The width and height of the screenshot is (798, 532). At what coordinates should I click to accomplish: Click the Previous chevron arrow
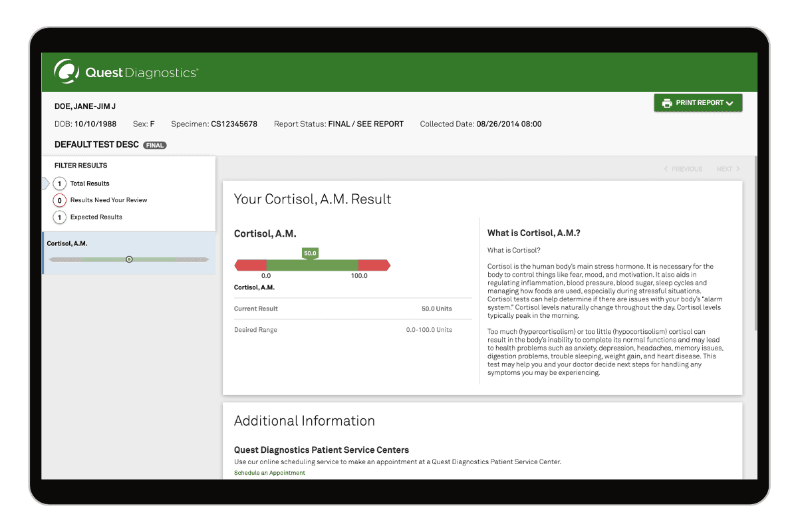(x=666, y=169)
